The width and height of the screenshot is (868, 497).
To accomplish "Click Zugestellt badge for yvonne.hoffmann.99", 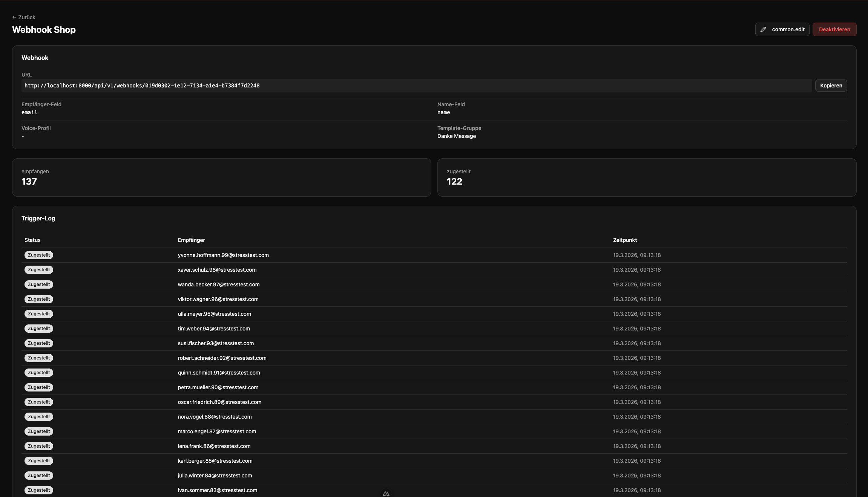I will point(39,255).
